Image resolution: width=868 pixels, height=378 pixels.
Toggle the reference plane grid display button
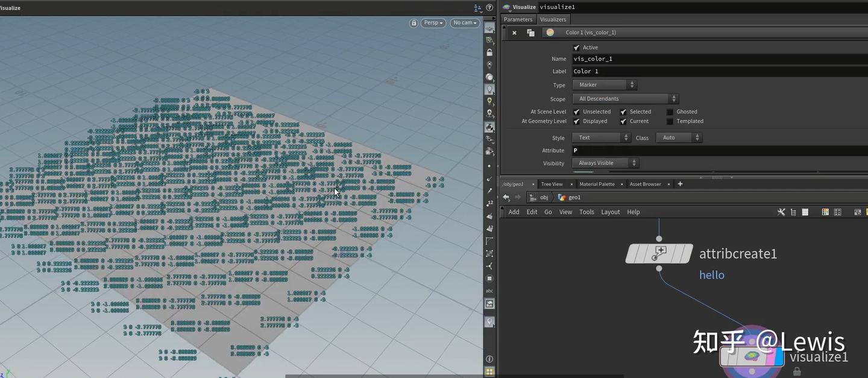coord(489,28)
